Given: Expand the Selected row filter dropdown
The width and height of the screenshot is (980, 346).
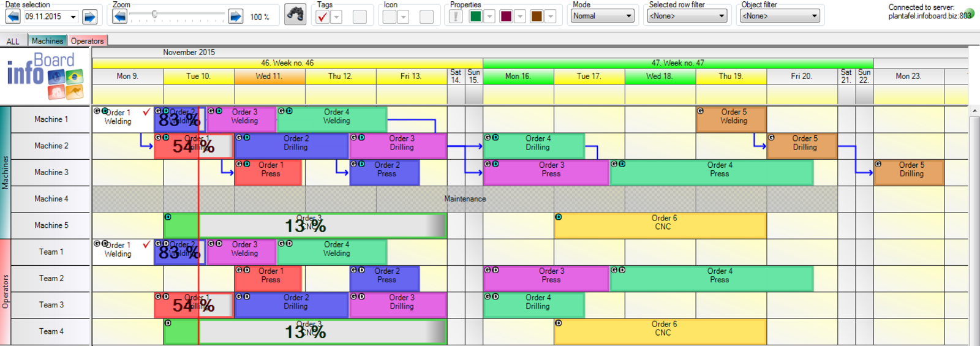Looking at the screenshot, I should [687, 16].
